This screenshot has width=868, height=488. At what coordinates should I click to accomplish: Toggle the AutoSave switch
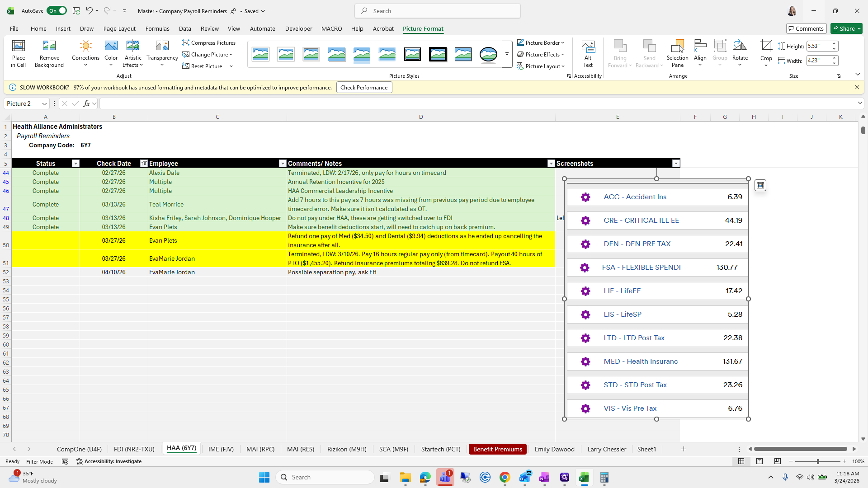[57, 11]
